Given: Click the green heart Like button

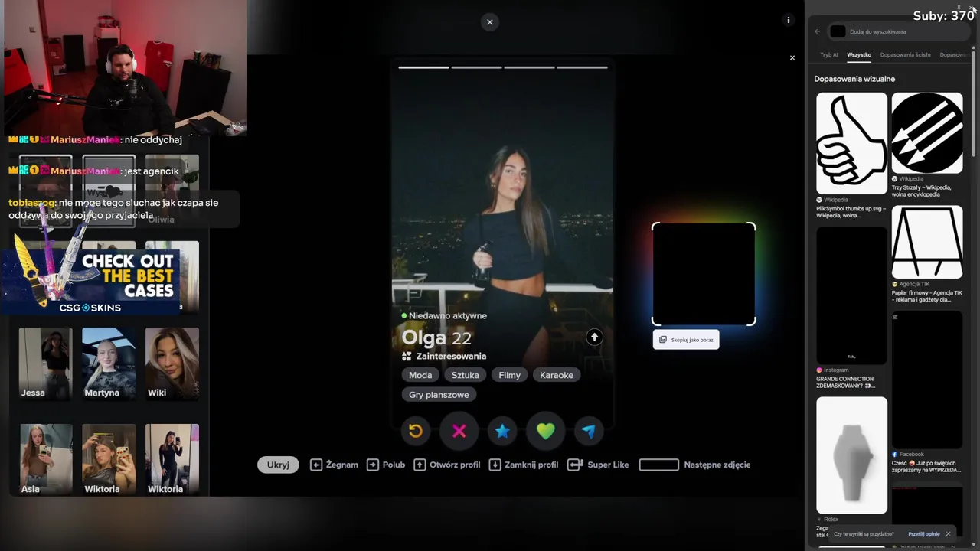Looking at the screenshot, I should 545,431.
